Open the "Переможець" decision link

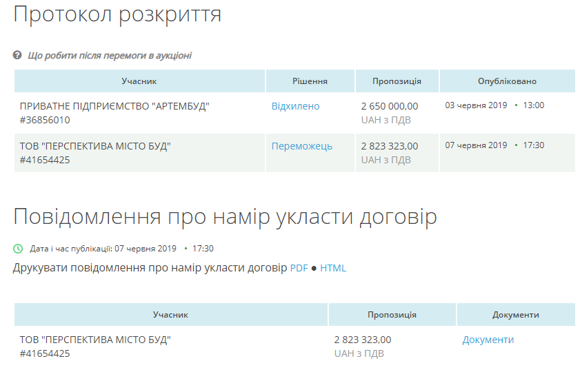301,146
